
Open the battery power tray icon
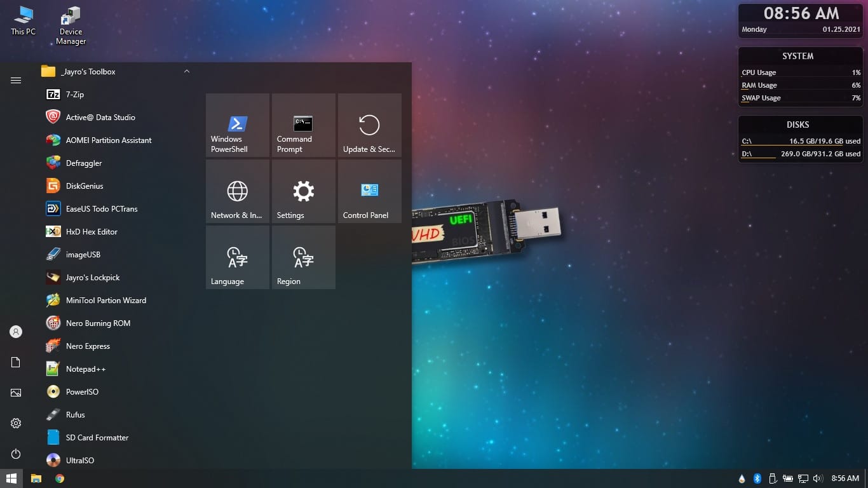(788, 478)
